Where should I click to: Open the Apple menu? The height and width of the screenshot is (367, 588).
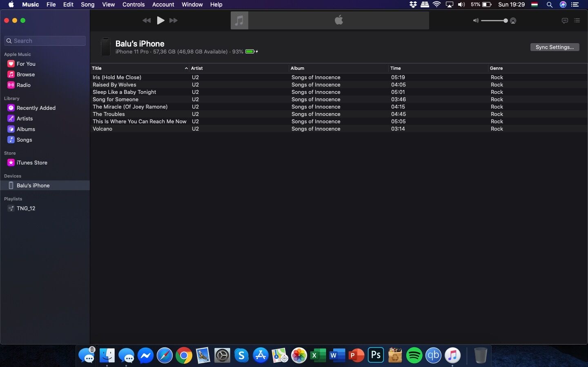(x=11, y=4)
